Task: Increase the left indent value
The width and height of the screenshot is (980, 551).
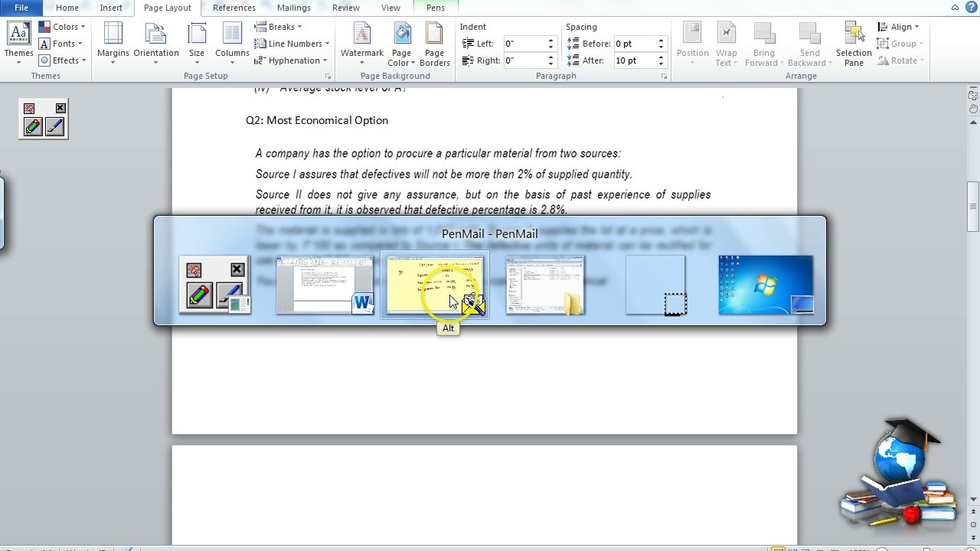Action: point(550,40)
